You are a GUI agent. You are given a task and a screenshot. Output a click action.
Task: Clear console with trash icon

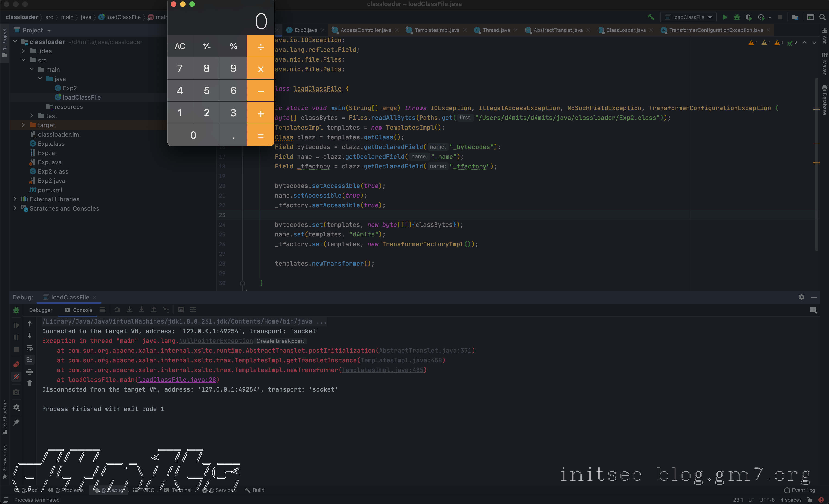point(30,383)
